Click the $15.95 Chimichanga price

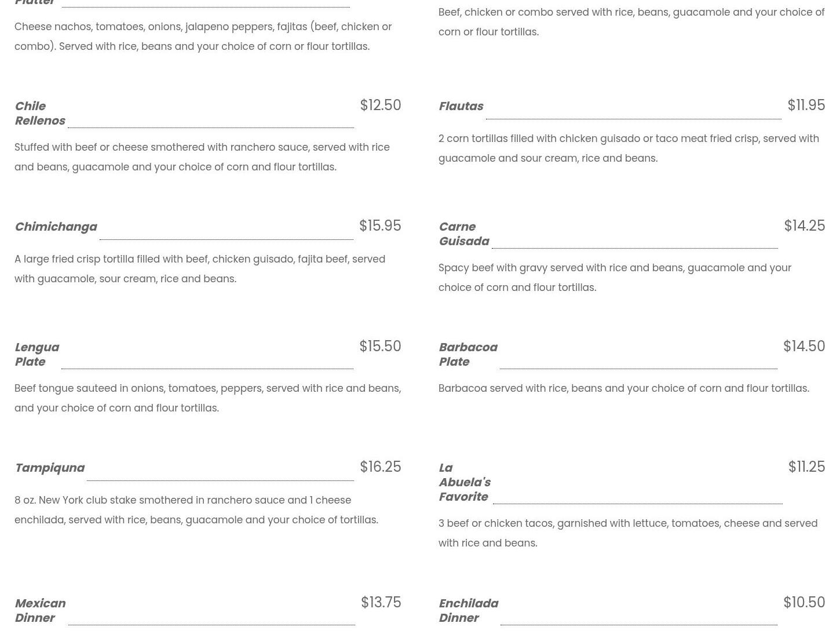[379, 226]
